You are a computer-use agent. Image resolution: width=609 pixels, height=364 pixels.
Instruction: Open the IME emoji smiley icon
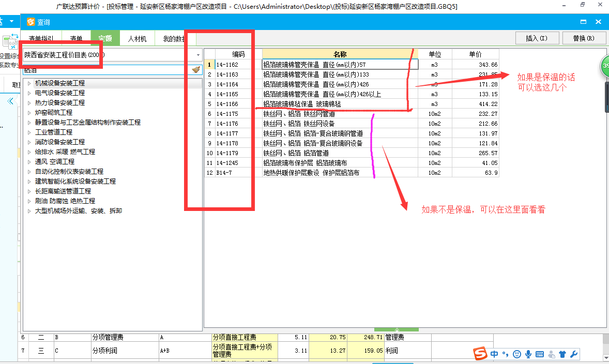click(x=517, y=354)
